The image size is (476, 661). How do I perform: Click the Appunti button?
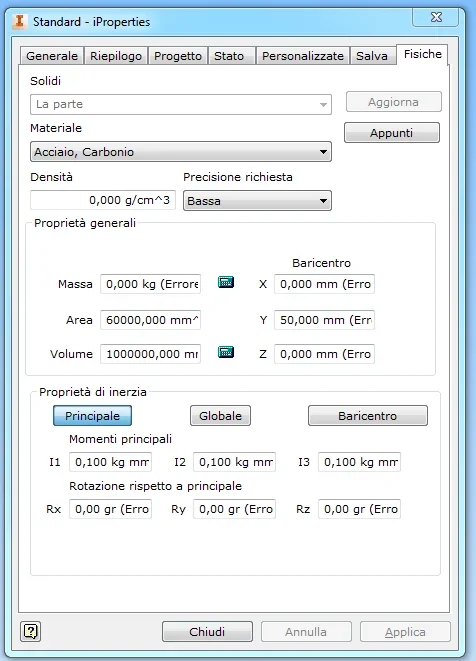(392, 133)
